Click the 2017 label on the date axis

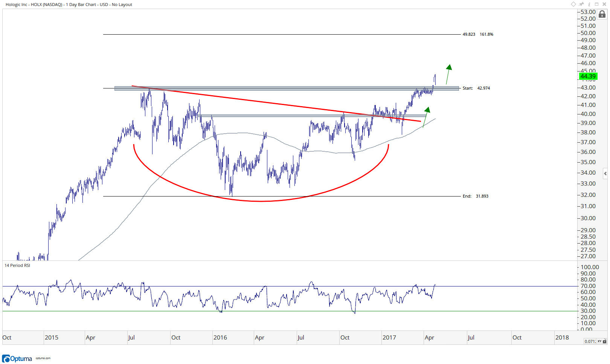point(389,338)
